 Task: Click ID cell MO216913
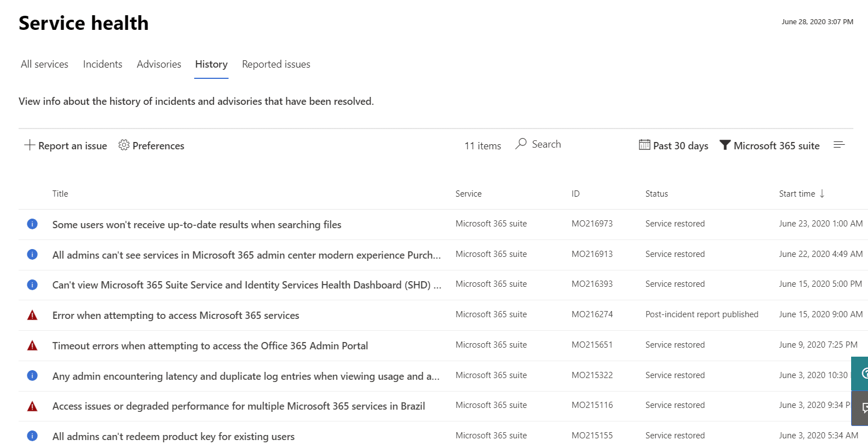[592, 254]
